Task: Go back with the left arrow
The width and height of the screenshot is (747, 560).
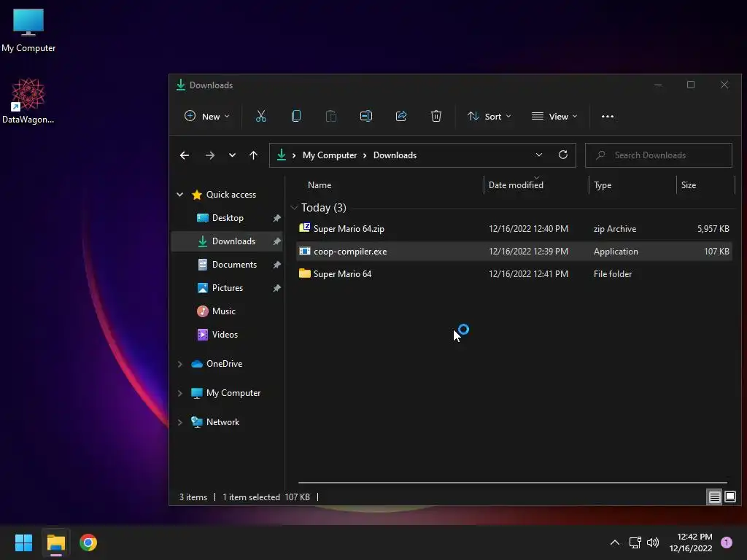Action: tap(185, 155)
